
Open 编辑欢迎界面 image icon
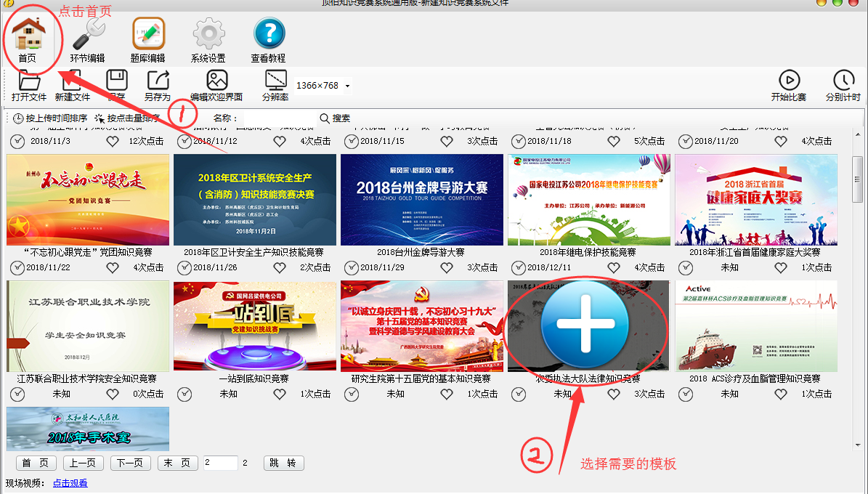tap(216, 81)
